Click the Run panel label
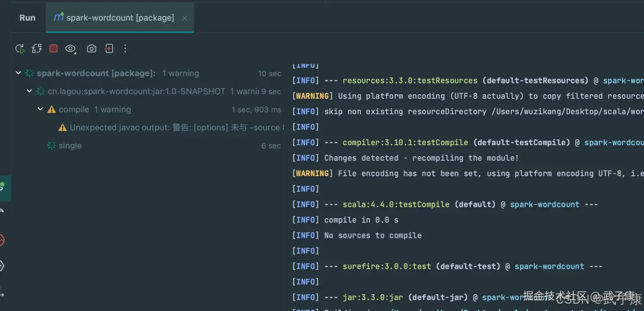 27,18
